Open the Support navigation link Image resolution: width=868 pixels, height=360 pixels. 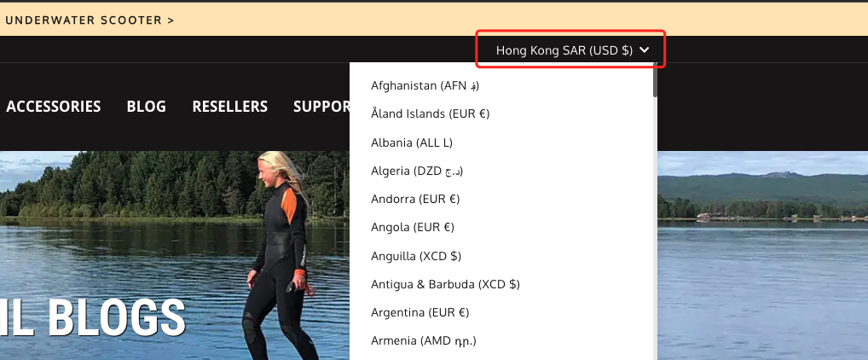321,107
